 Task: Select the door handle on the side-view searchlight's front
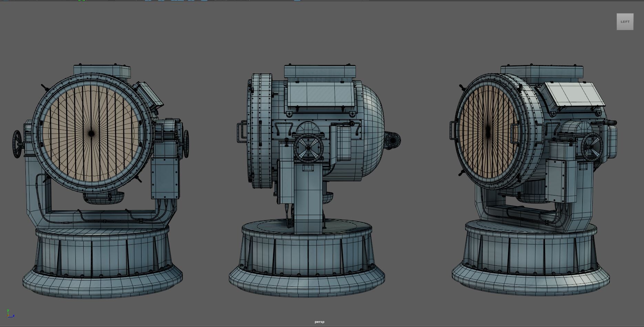[x=240, y=132]
